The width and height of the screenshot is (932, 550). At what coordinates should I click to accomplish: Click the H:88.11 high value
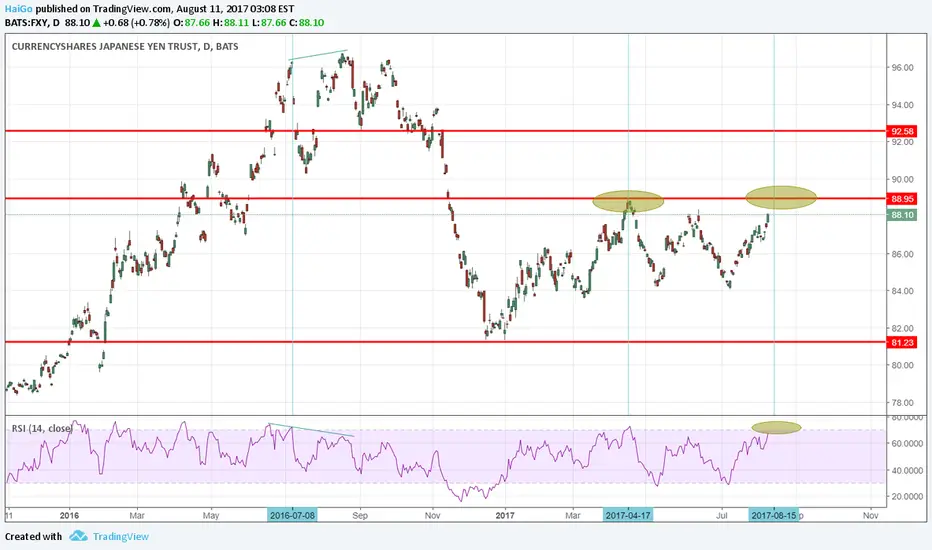pyautogui.click(x=231, y=23)
